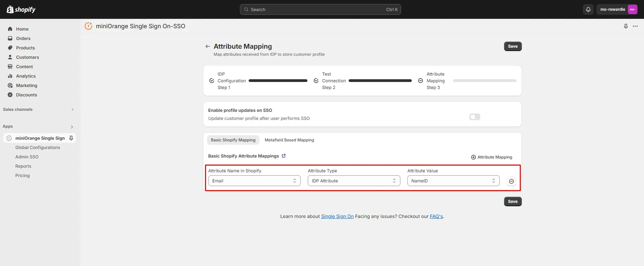Open the Attribute Value dropdown
The width and height of the screenshot is (644, 266).
coord(453,181)
